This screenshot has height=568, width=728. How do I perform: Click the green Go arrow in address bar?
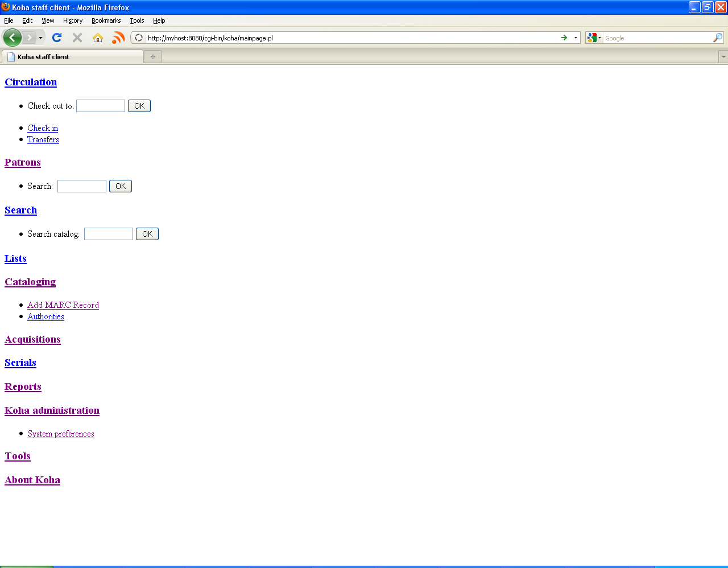click(564, 38)
